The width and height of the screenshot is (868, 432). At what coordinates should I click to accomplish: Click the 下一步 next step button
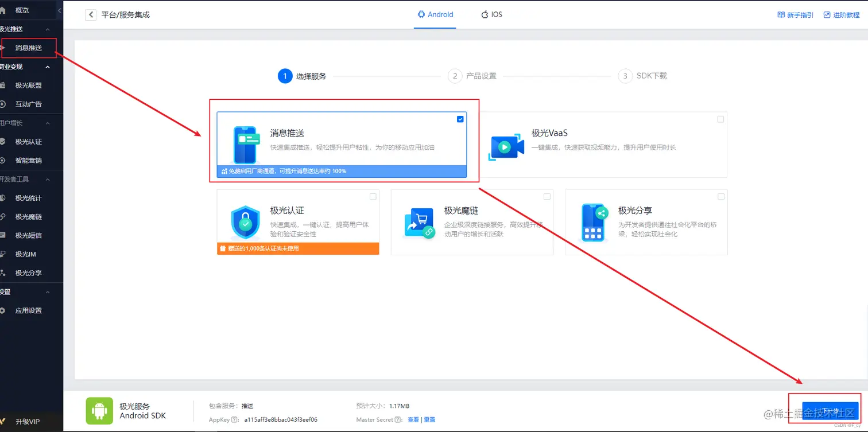[830, 411]
